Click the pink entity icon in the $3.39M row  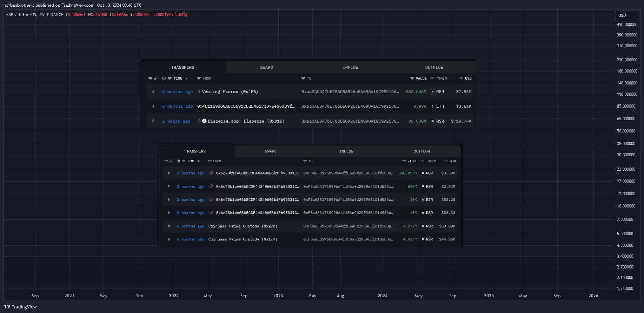coord(211,173)
